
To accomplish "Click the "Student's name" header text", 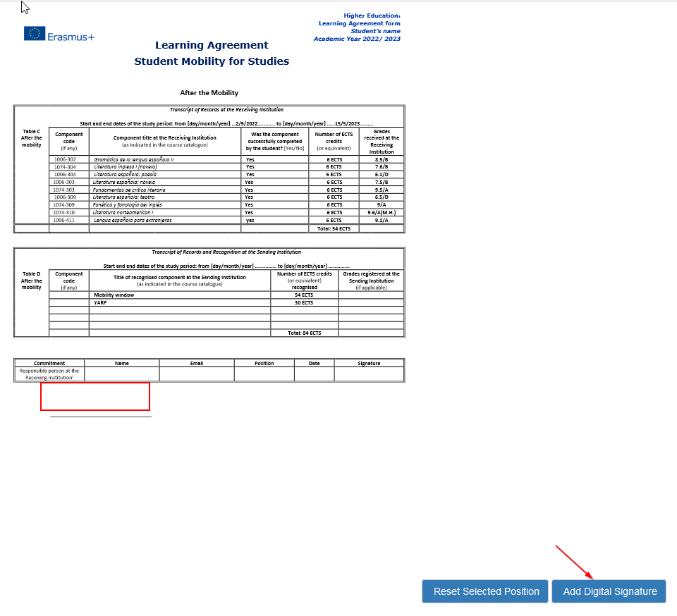I will click(x=375, y=31).
